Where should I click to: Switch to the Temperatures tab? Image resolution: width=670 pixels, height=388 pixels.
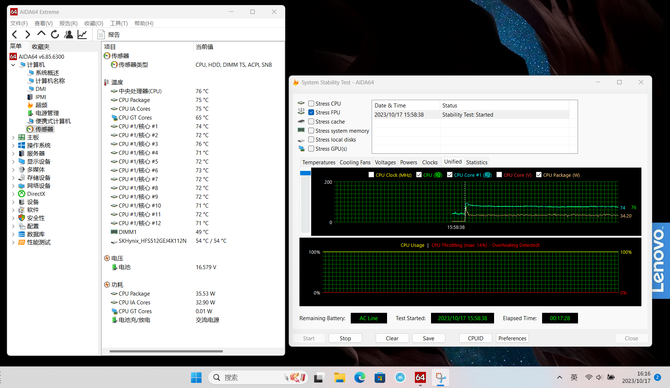[x=319, y=162]
